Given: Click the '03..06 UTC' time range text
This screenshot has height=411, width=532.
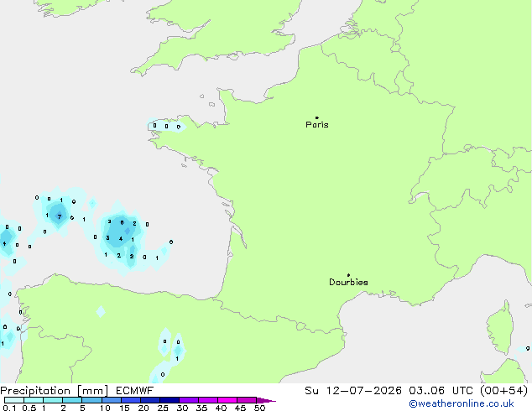Looking at the screenshot, I should [439, 391].
